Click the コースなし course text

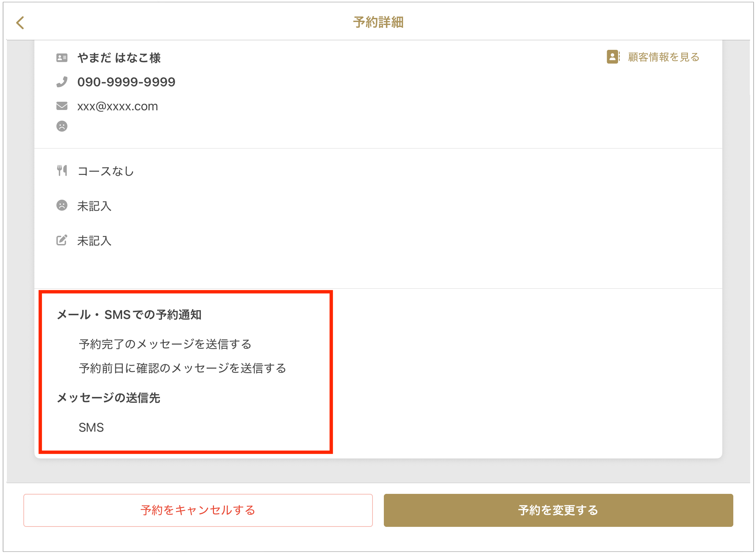point(106,171)
